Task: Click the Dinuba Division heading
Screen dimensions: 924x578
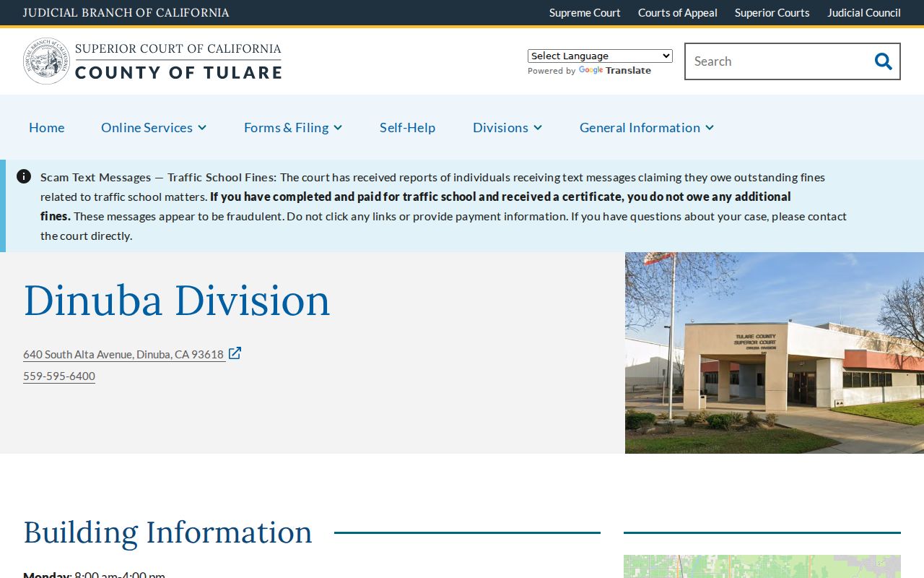Action: (177, 300)
